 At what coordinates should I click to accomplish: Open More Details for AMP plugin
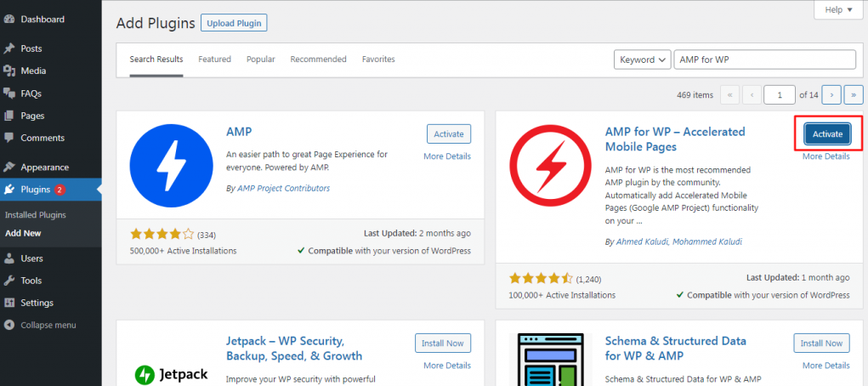coord(447,156)
